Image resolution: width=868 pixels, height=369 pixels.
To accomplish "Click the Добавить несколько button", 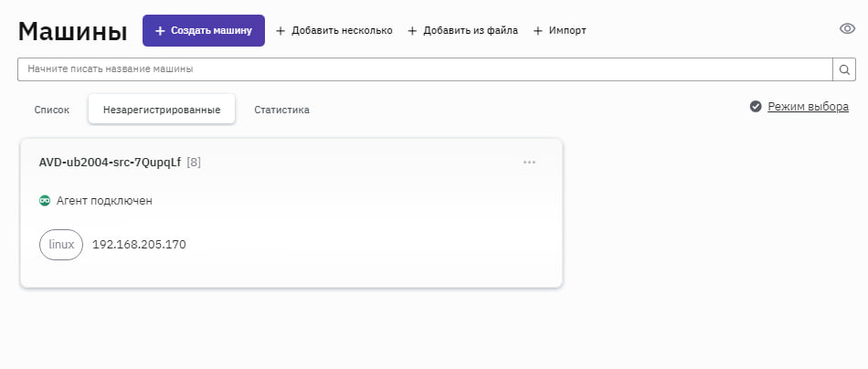I will tap(342, 31).
